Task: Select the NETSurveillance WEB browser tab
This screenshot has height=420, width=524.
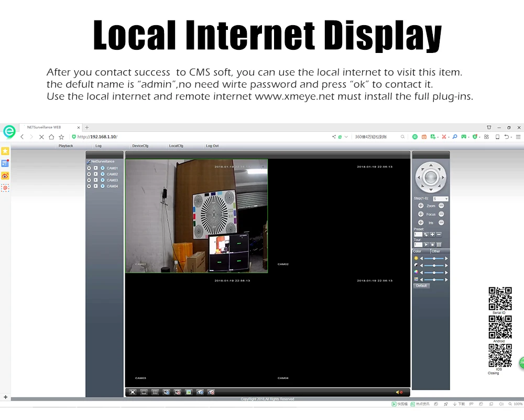Action: (x=50, y=127)
